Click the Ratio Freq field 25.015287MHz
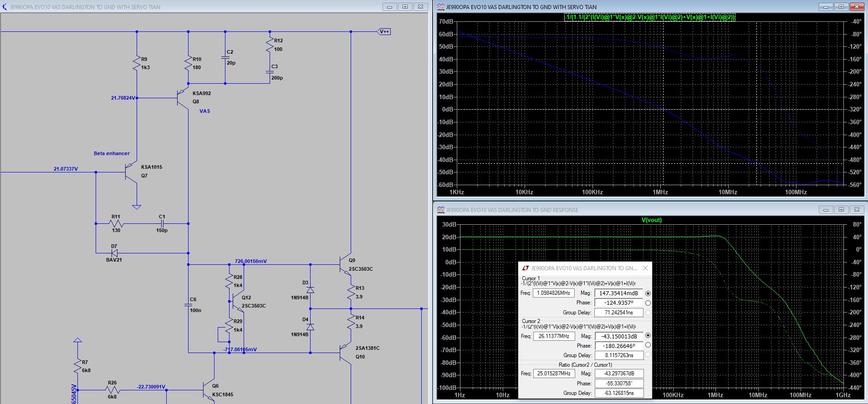 (553, 373)
